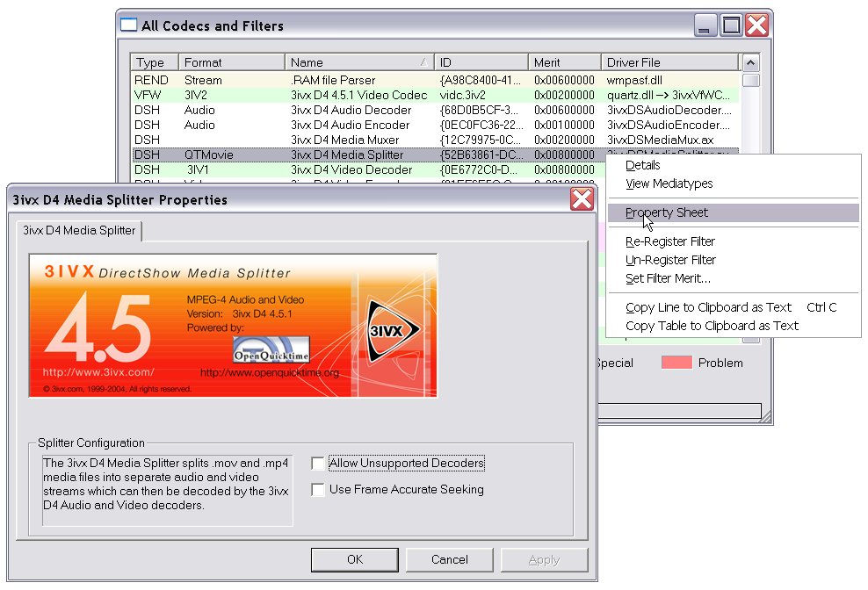Click the 0x00100000 merit value cell
Viewport: 868px width, 590px height.
click(x=564, y=125)
